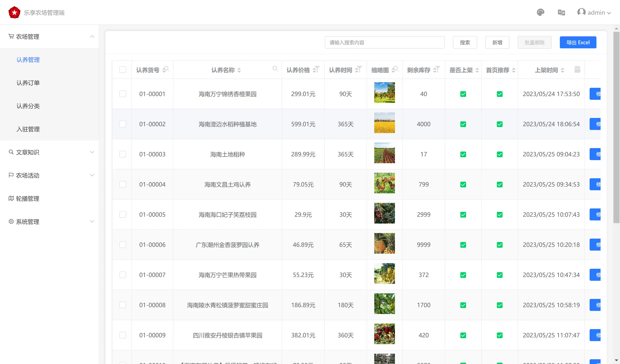The width and height of the screenshot is (620, 364).
Task: Click 首页推荐 green check for 01-00006
Action: 500,245
